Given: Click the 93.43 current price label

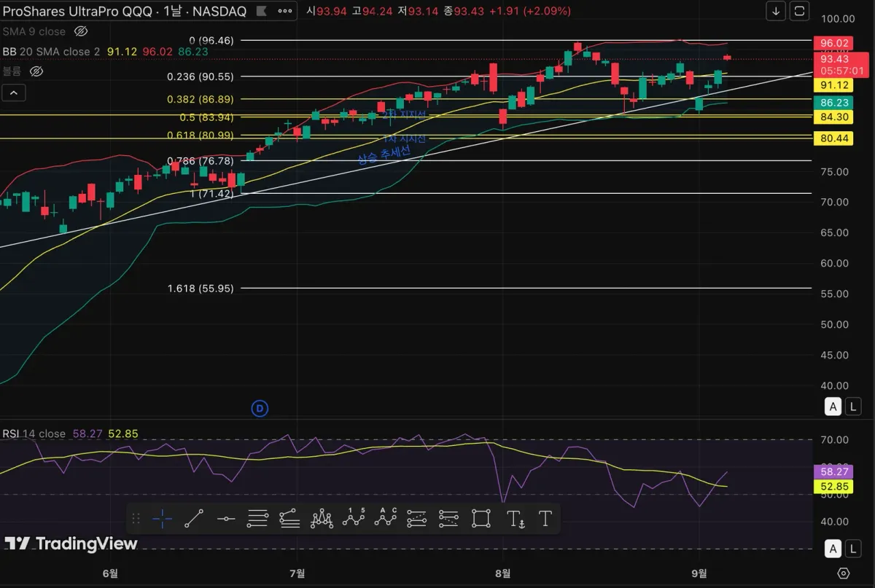Looking at the screenshot, I should pos(833,59).
